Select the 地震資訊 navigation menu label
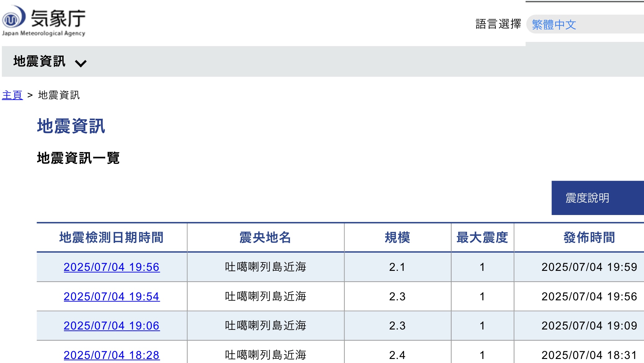This screenshot has width=644, height=363. pyautogui.click(x=39, y=61)
